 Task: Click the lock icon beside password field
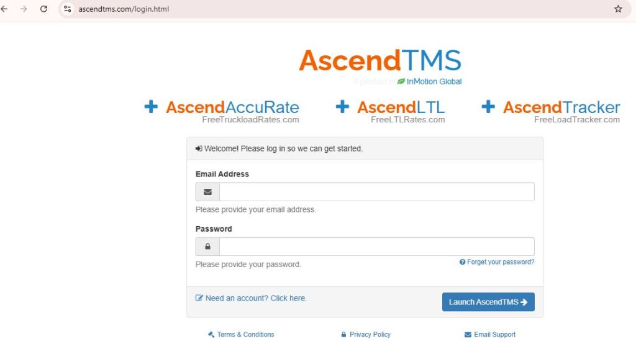(207, 247)
